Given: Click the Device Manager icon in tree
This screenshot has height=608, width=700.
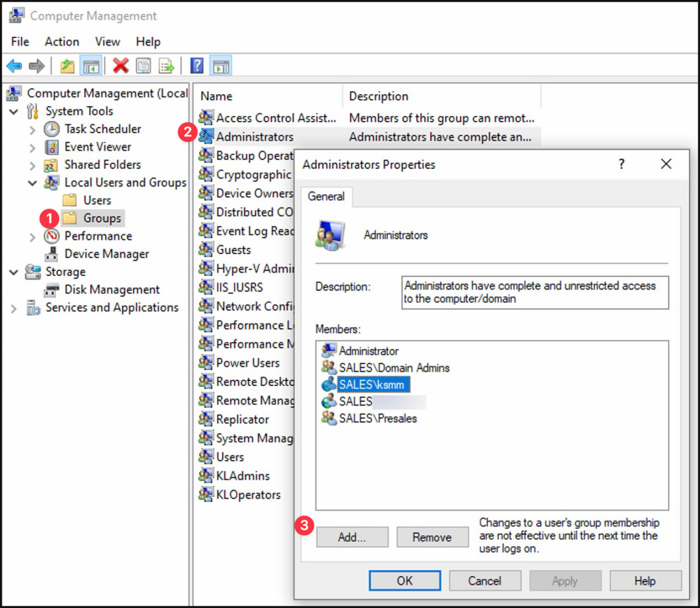Looking at the screenshot, I should pyautogui.click(x=52, y=254).
